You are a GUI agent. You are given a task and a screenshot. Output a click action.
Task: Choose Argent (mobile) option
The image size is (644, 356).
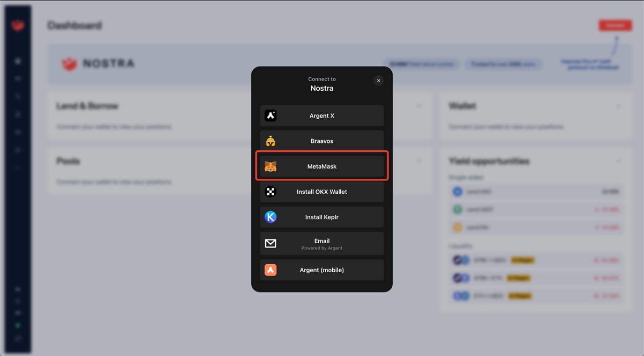click(322, 270)
